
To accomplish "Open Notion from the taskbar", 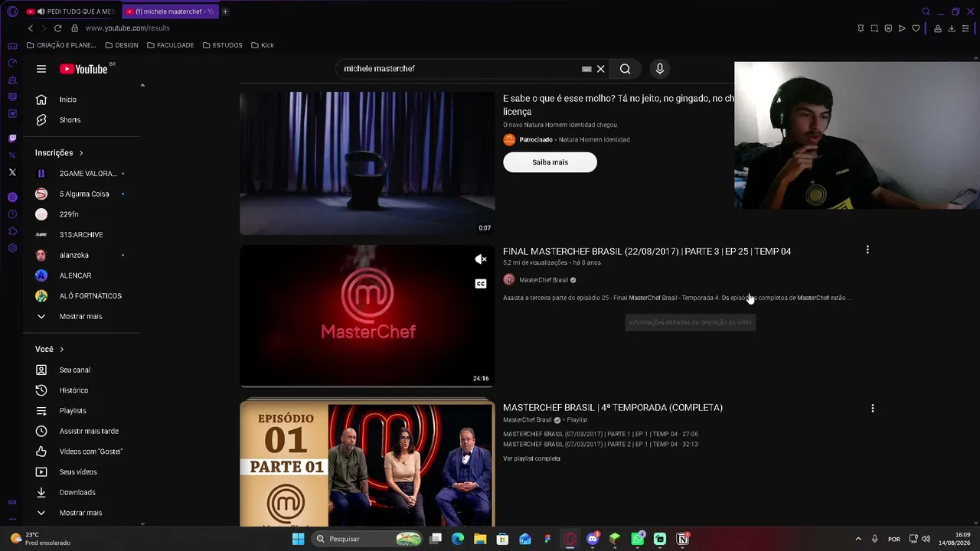I will 682,539.
